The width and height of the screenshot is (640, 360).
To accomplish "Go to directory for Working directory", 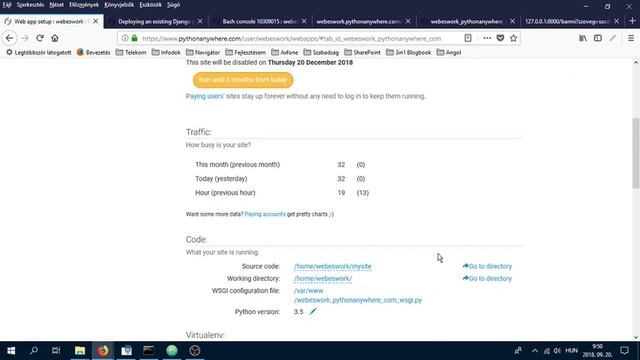I will 487,278.
